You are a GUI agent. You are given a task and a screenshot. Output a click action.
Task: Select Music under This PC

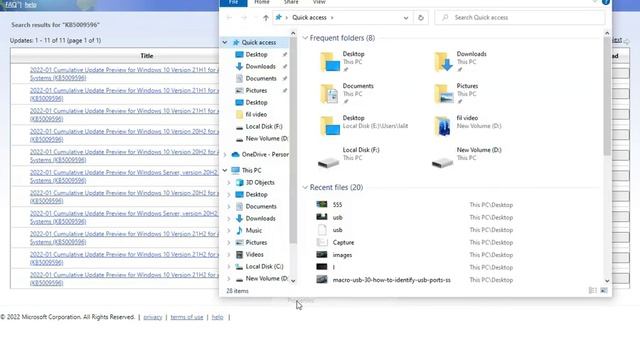(253, 231)
